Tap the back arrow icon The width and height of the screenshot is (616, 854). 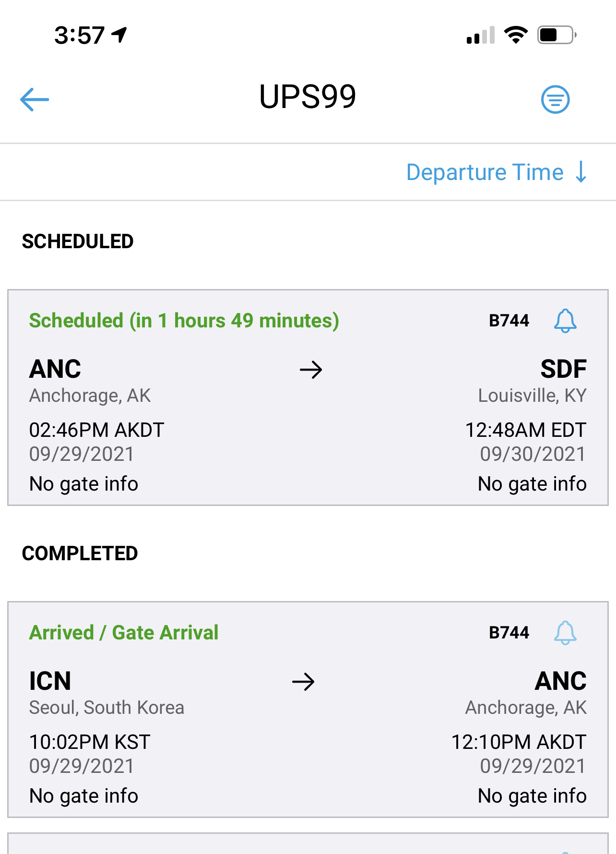(35, 99)
